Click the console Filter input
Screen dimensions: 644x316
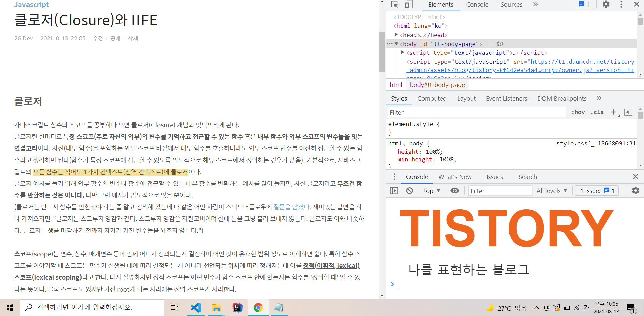(500, 191)
